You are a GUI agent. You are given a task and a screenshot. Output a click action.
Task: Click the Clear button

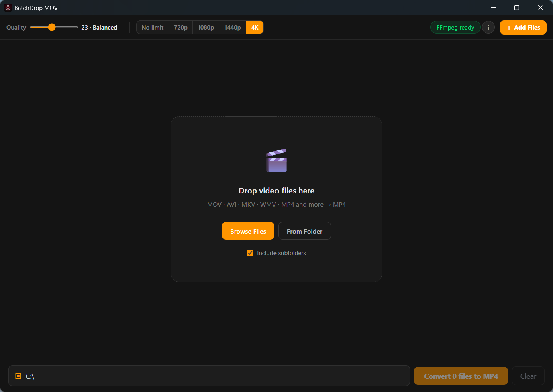528,376
